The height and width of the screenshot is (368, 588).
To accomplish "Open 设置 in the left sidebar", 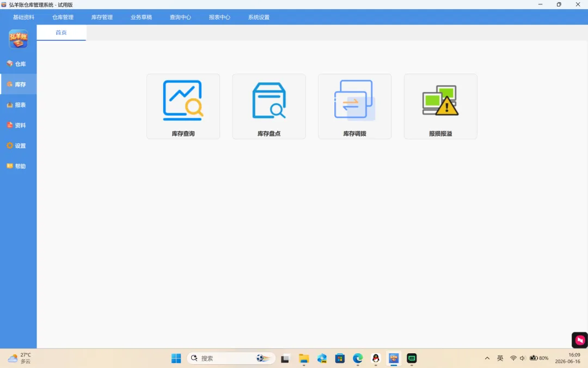I will tap(18, 146).
